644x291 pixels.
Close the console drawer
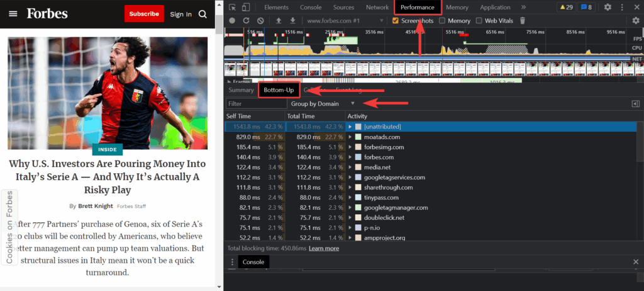click(x=636, y=262)
